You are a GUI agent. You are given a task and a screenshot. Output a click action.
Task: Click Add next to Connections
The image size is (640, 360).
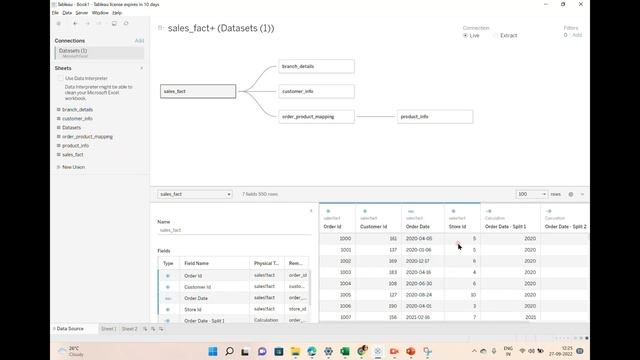click(139, 41)
